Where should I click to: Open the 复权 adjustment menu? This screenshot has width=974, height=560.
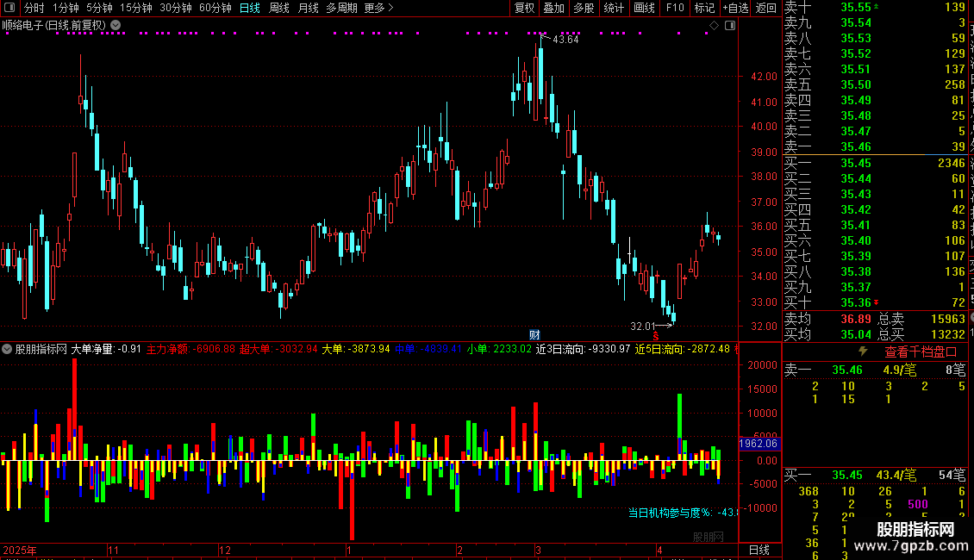point(524,8)
